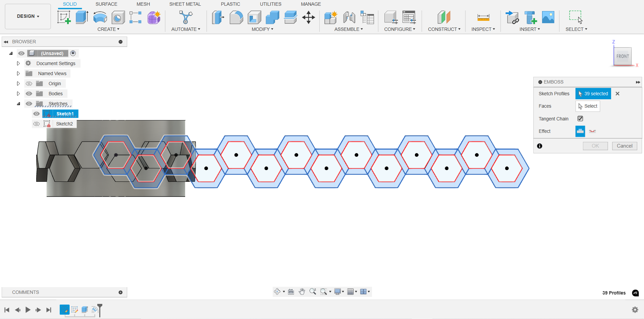The width and height of the screenshot is (644, 319).
Task: Click the FRONT face of ViewCube
Action: pos(623,56)
